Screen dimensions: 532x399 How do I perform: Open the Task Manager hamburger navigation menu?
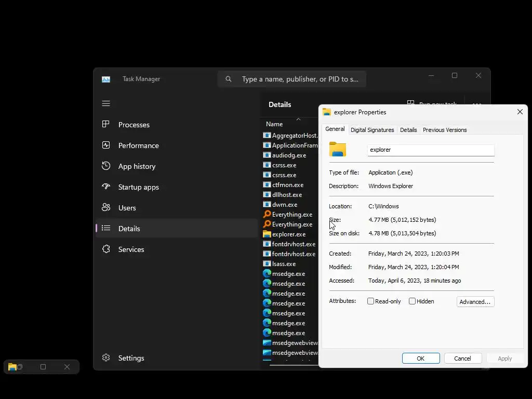click(106, 103)
